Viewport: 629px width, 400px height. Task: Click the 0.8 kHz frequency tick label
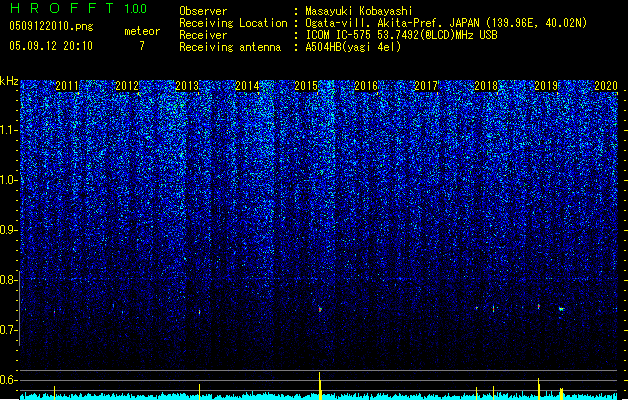tap(9, 280)
